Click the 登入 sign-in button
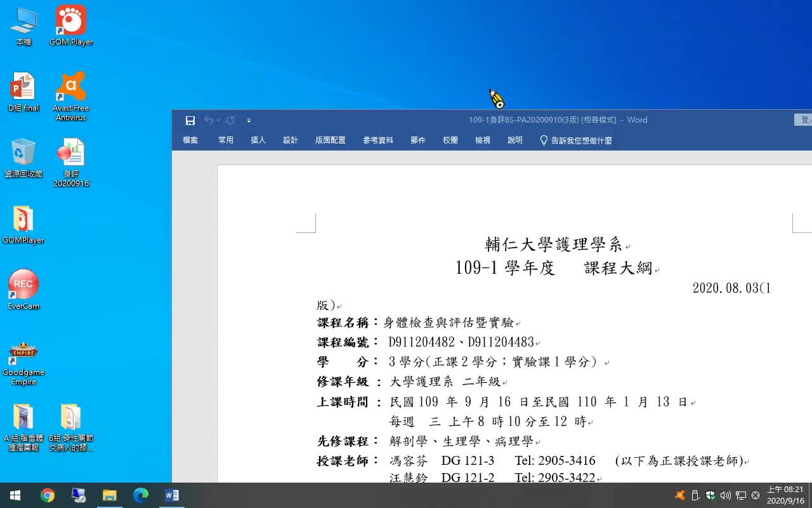The width and height of the screenshot is (812, 508). click(x=805, y=119)
